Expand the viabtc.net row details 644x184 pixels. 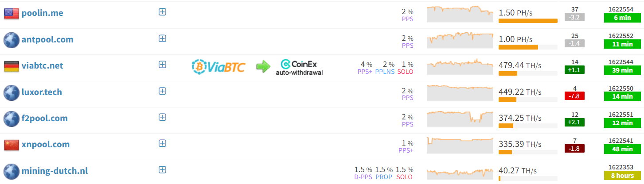click(162, 65)
